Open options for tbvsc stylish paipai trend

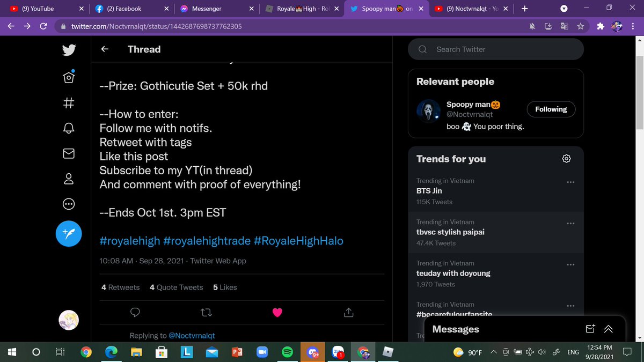(x=570, y=223)
